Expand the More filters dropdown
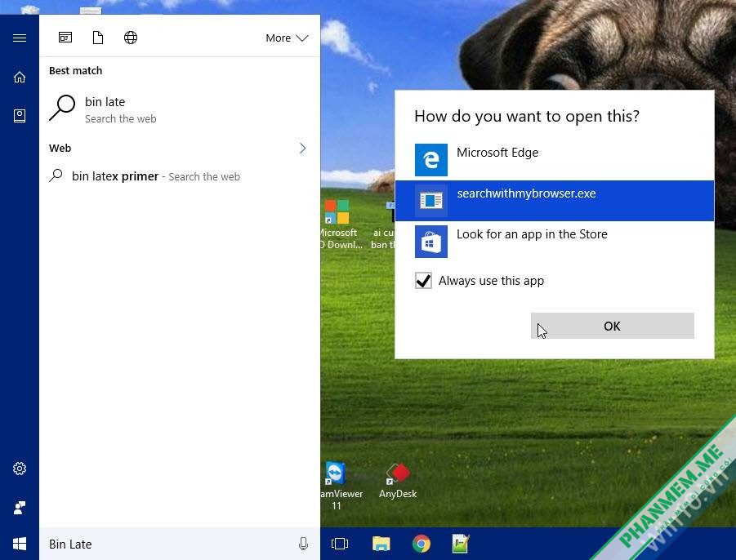Viewport: 736px width, 560px height. pyautogui.click(x=287, y=38)
